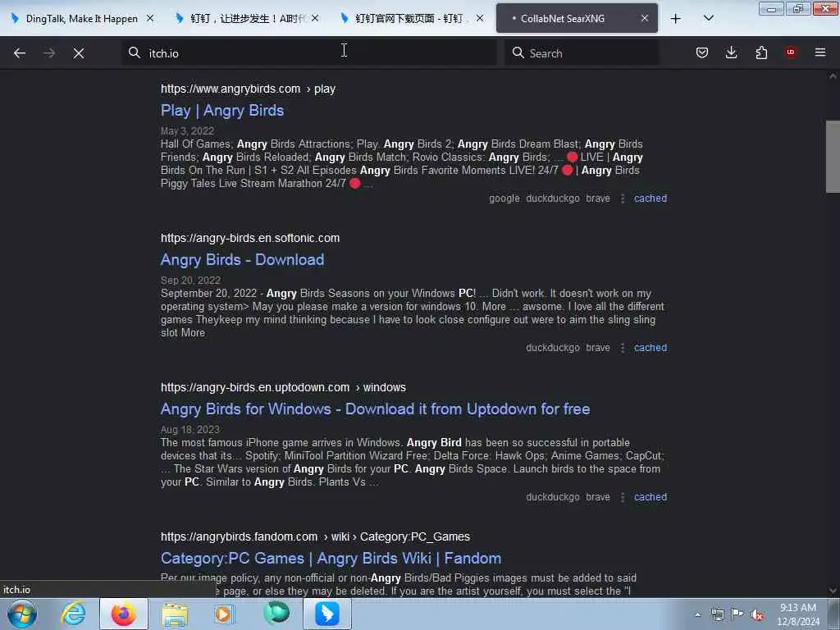Image resolution: width=840 pixels, height=630 pixels.
Task: Open the Firefox hamburger application menu
Action: pyautogui.click(x=820, y=52)
